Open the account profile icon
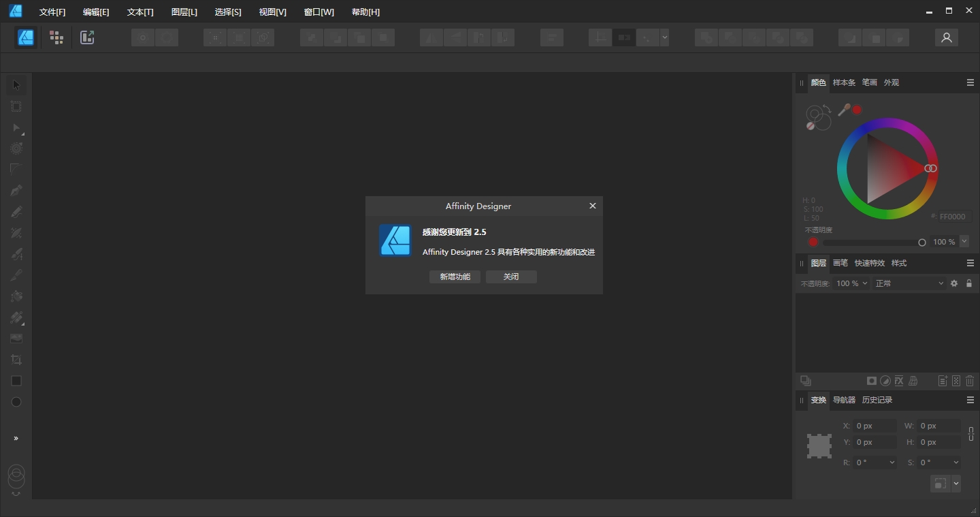 point(946,37)
